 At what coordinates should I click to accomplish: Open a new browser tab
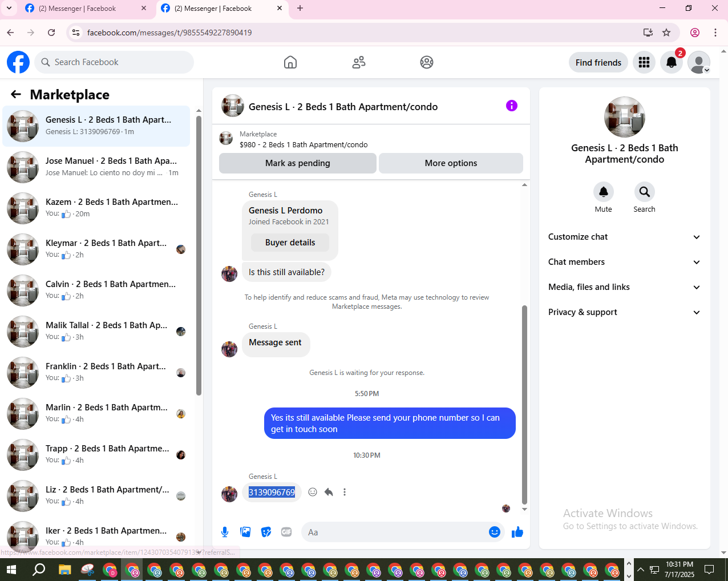[x=300, y=8]
